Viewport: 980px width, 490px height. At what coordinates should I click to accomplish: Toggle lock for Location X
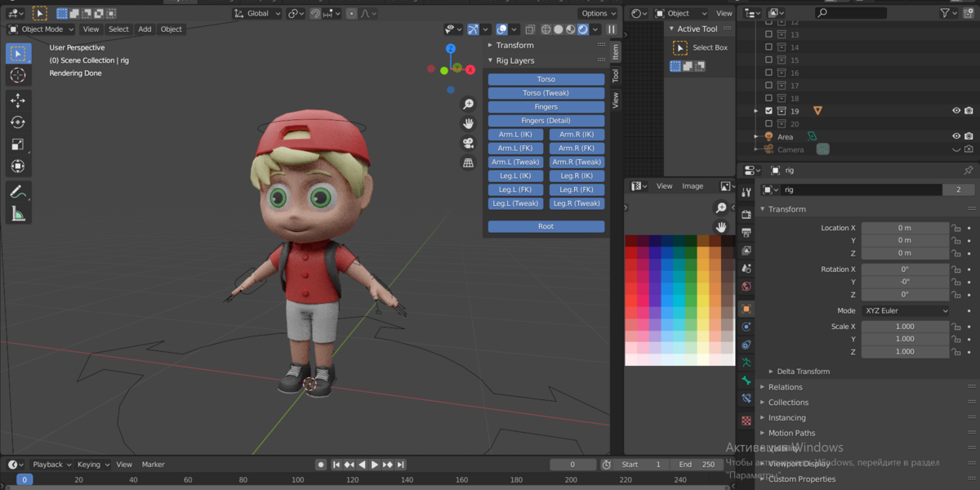pyautogui.click(x=955, y=228)
